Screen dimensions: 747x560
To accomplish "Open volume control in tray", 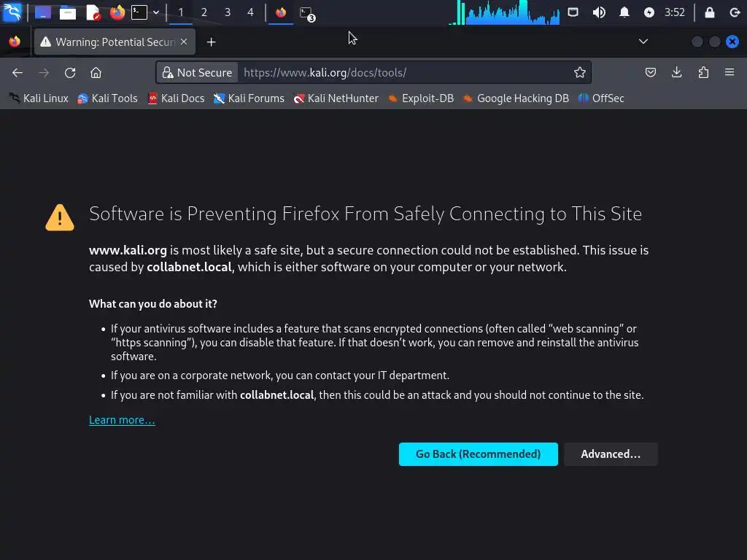I will [599, 12].
